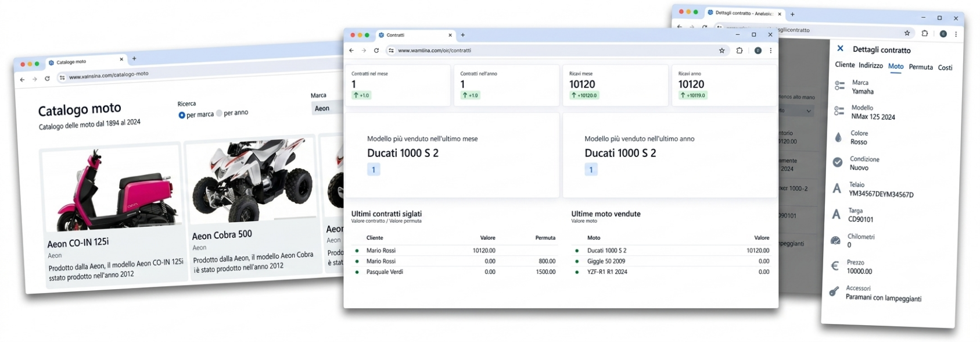Click the Permuta column header
This screenshot has width=980, height=342.
point(545,238)
